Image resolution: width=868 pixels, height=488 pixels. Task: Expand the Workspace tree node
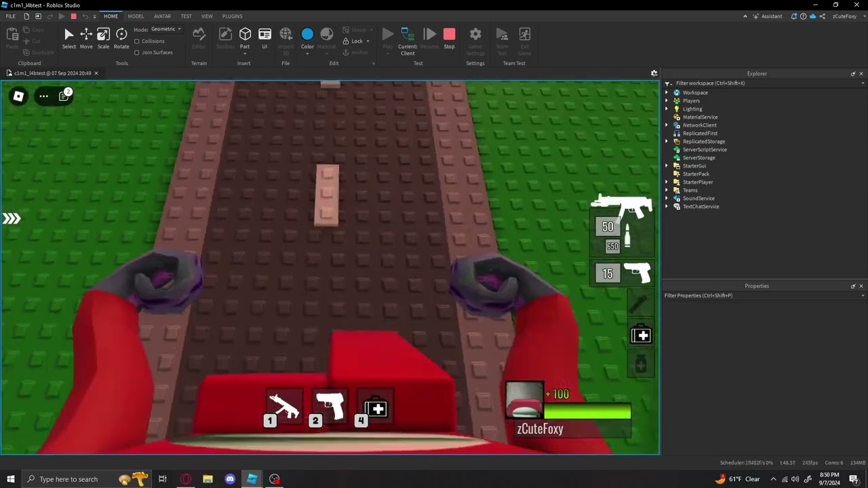point(667,93)
